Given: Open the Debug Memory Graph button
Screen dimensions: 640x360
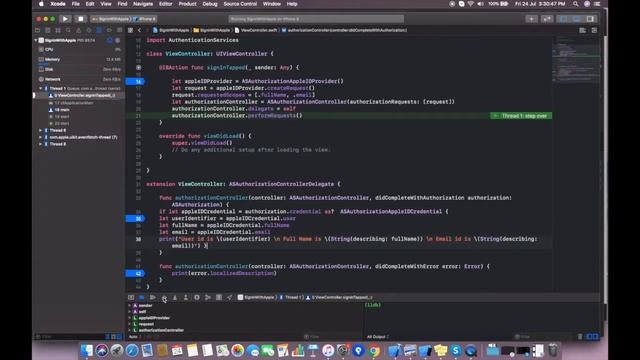Looking at the screenshot, I should (208, 298).
